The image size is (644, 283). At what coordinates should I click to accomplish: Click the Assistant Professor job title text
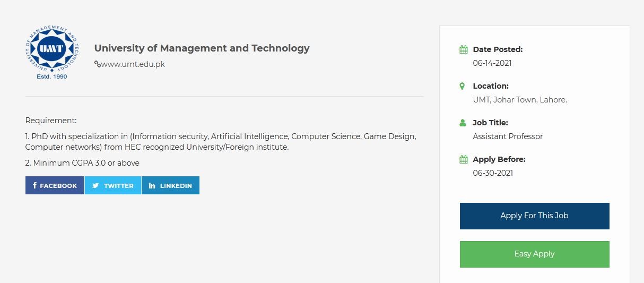pos(508,136)
